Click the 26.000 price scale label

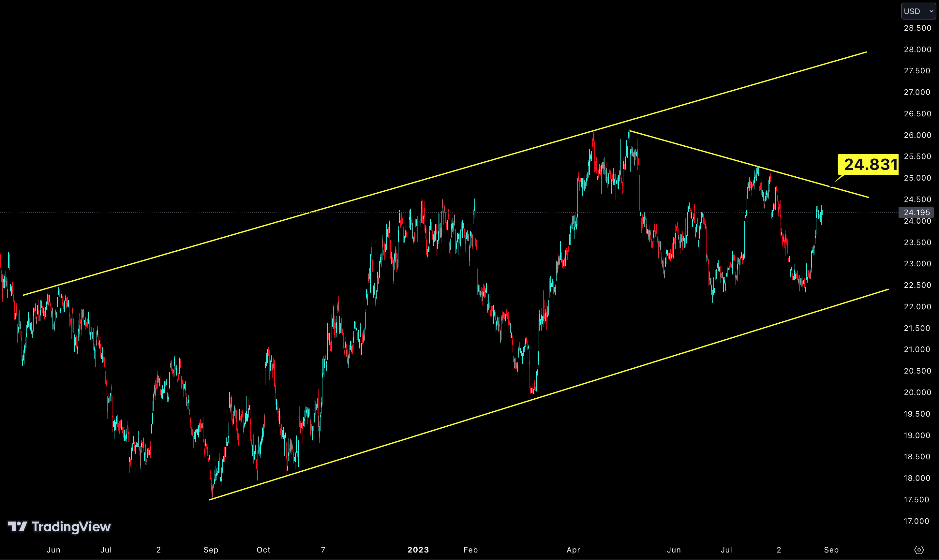click(917, 135)
